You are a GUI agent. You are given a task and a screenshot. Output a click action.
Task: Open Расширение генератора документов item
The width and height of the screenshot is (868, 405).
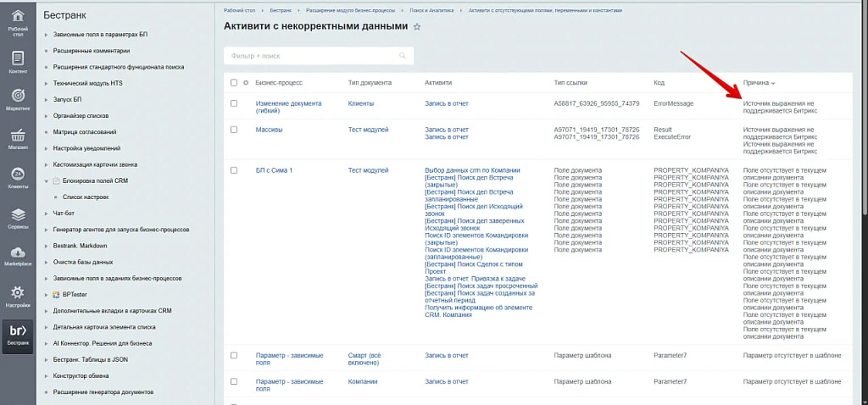(103, 391)
